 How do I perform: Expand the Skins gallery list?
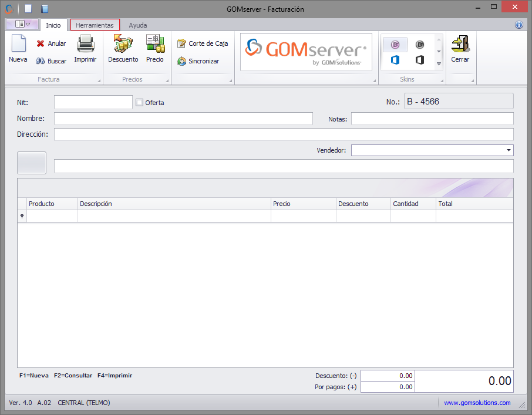pyautogui.click(x=439, y=64)
